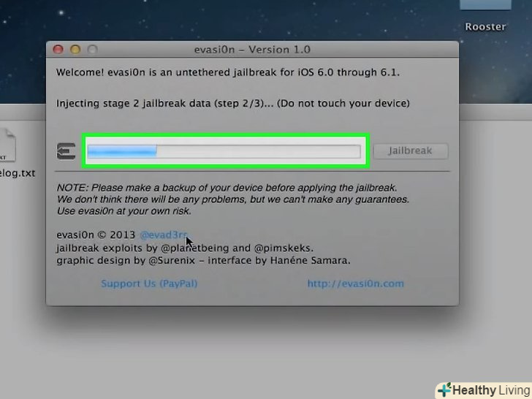Click the "evasi0n – Version 1.0" window title

click(252, 50)
